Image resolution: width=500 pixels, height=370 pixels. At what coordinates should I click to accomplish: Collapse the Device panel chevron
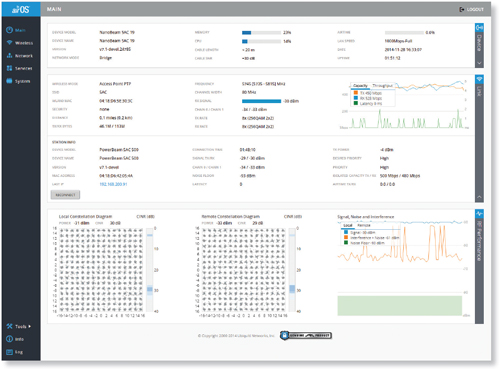click(x=479, y=63)
